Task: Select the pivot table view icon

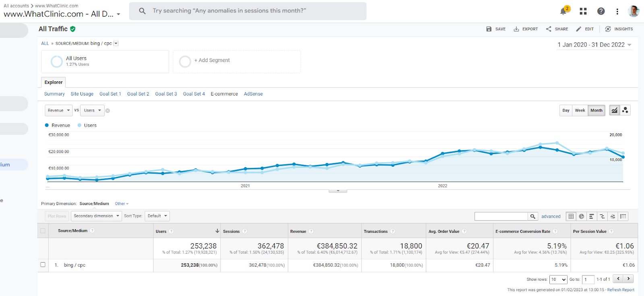Action: click(x=623, y=217)
